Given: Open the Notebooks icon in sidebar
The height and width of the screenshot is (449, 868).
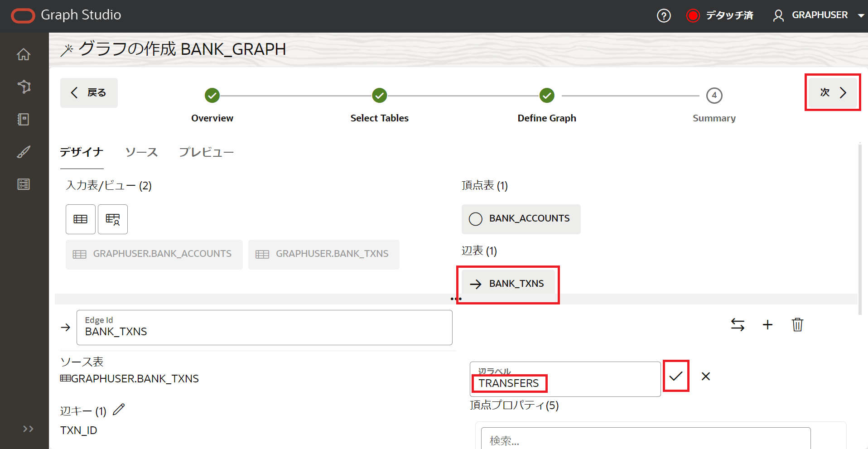Looking at the screenshot, I should (24, 119).
